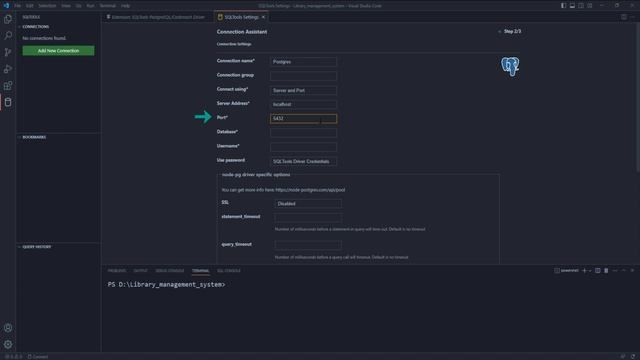
Task: Kill the terminal with the trash icon
Action: coord(606,271)
